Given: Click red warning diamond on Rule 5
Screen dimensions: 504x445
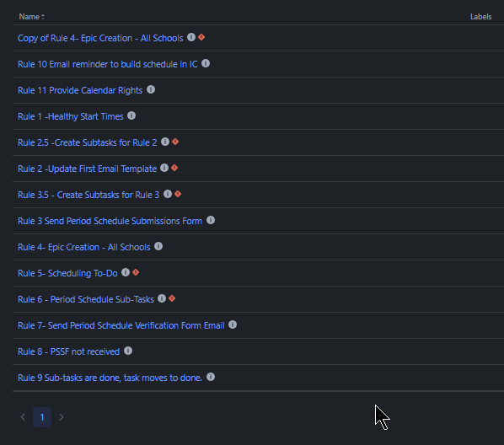Looking at the screenshot, I should tap(136, 272).
